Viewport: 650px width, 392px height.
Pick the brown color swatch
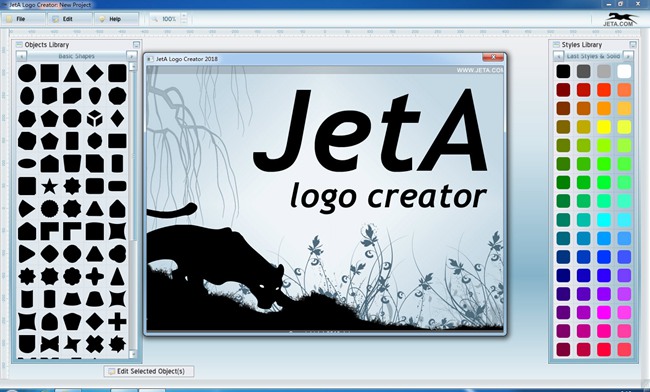click(563, 108)
